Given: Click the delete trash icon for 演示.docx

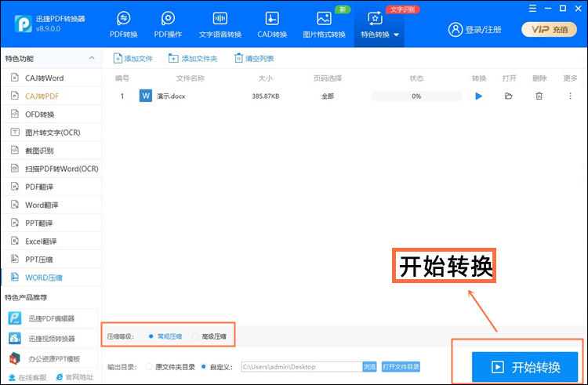Looking at the screenshot, I should click(x=539, y=96).
